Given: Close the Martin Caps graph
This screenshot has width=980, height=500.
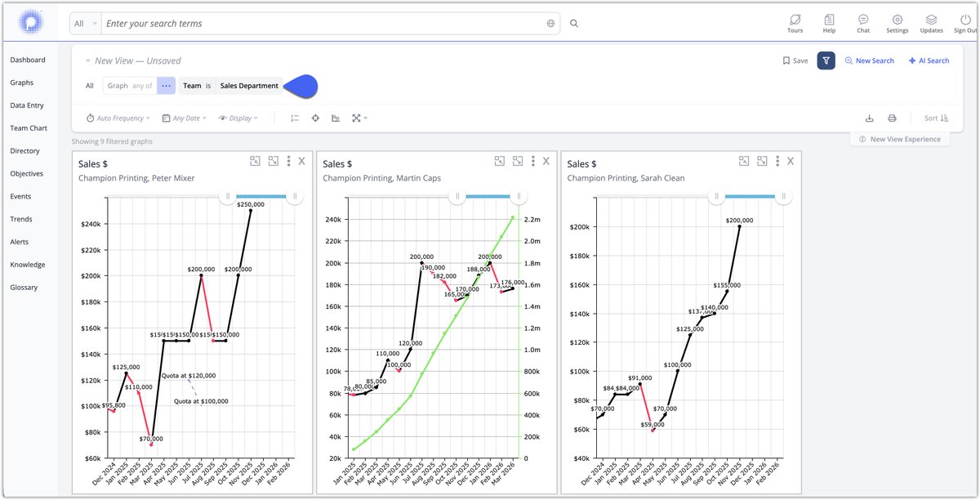Looking at the screenshot, I should pyautogui.click(x=546, y=162).
